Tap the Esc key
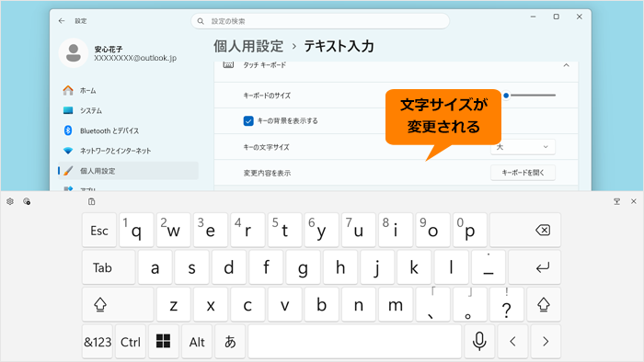Image resolution: width=644 pixels, height=362 pixels. coord(99,230)
